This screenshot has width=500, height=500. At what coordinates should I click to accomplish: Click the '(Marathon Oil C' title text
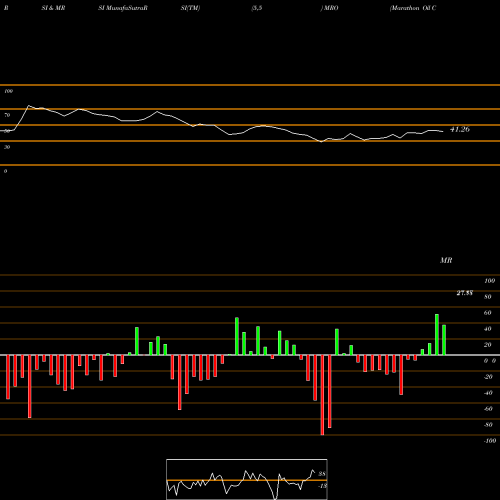pos(413,8)
